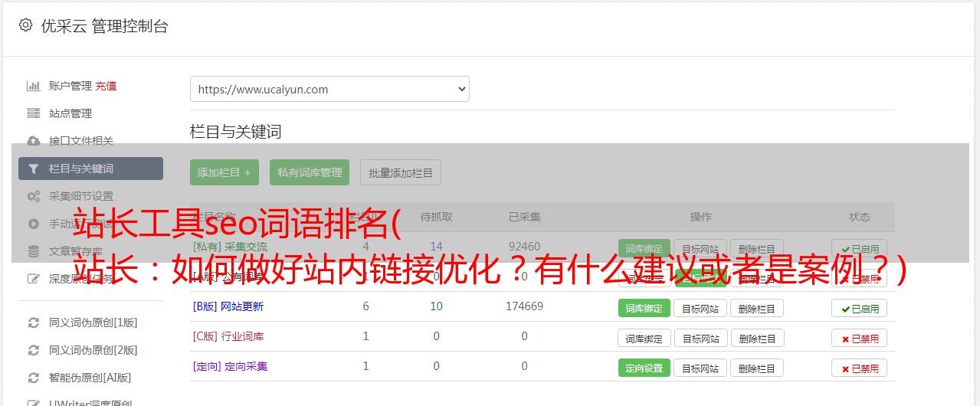980x406 pixels.
Task: Select 栏目与关键词 in the sidebar
Action: click(x=90, y=169)
